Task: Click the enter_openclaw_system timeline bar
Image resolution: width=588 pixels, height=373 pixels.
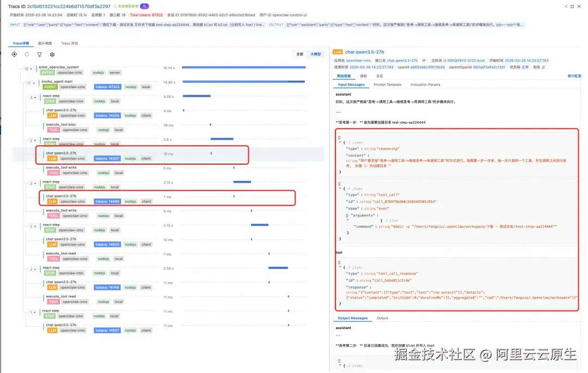Action: (x=244, y=67)
